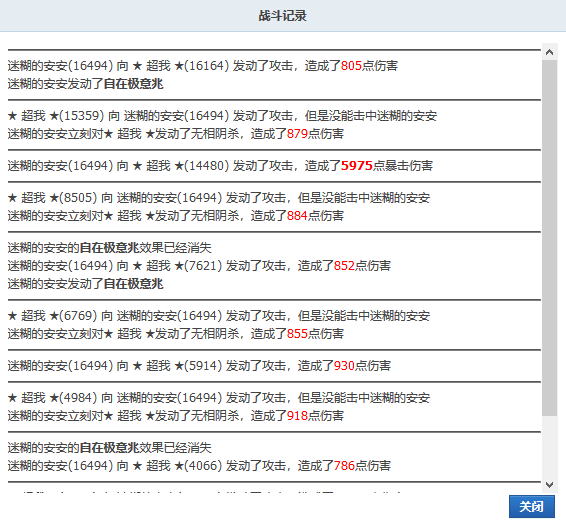Click the line containing ★(14480)

pos(220,166)
